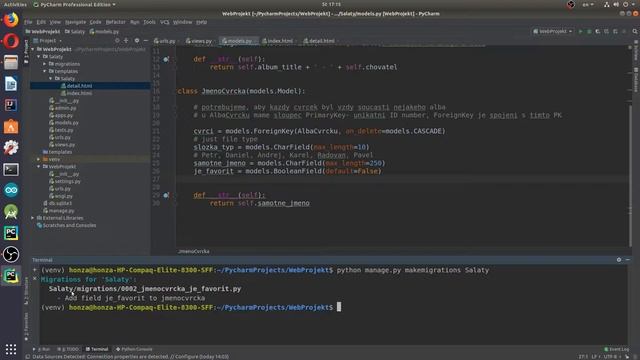Open Project panel settings gear
640x360 pixels.
pos(137,40)
